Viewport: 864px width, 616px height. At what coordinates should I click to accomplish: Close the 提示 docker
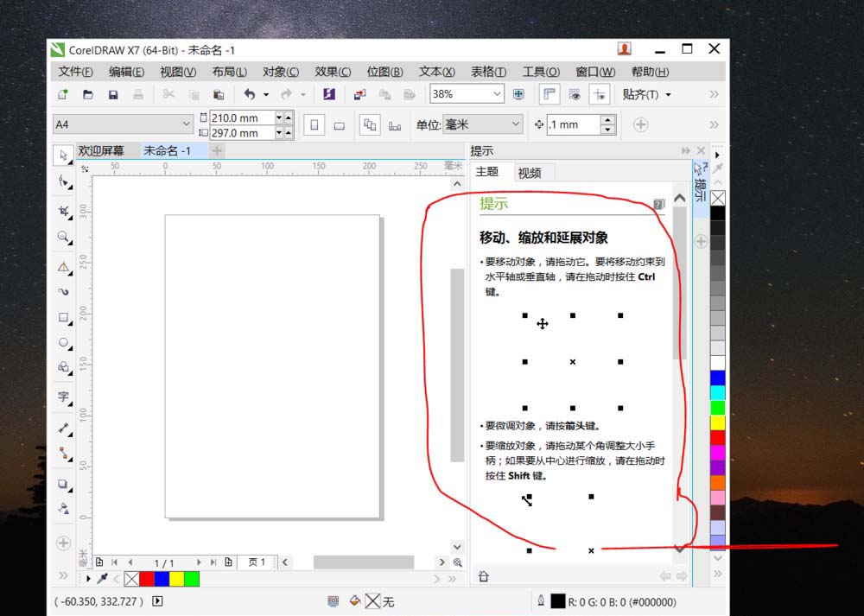pyautogui.click(x=701, y=150)
